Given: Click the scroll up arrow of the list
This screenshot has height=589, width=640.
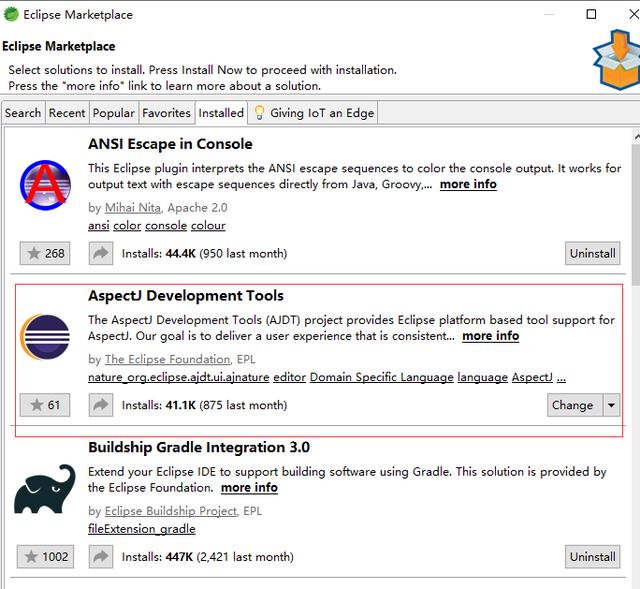Looking at the screenshot, I should [x=636, y=137].
